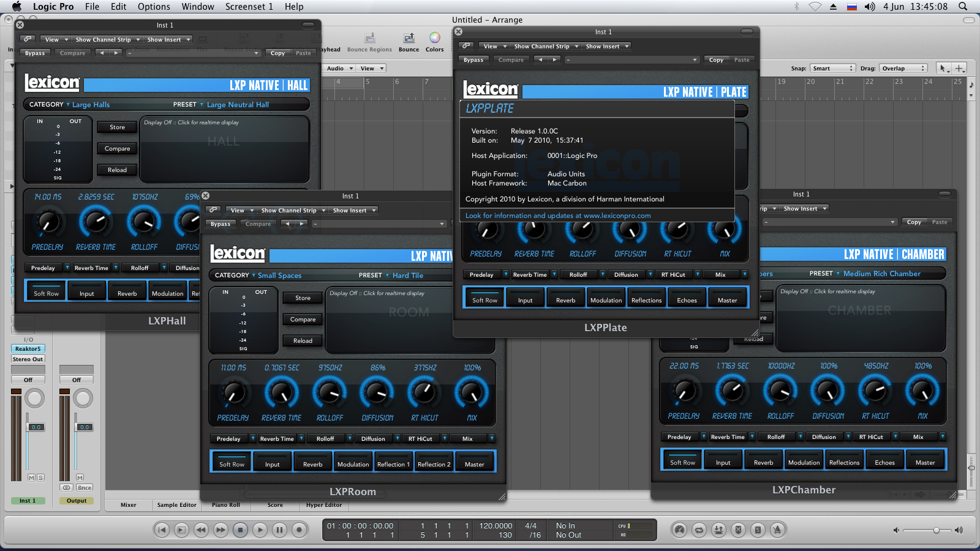Open the www.lexiconpro.com information link
980x551 pixels.
pos(558,216)
